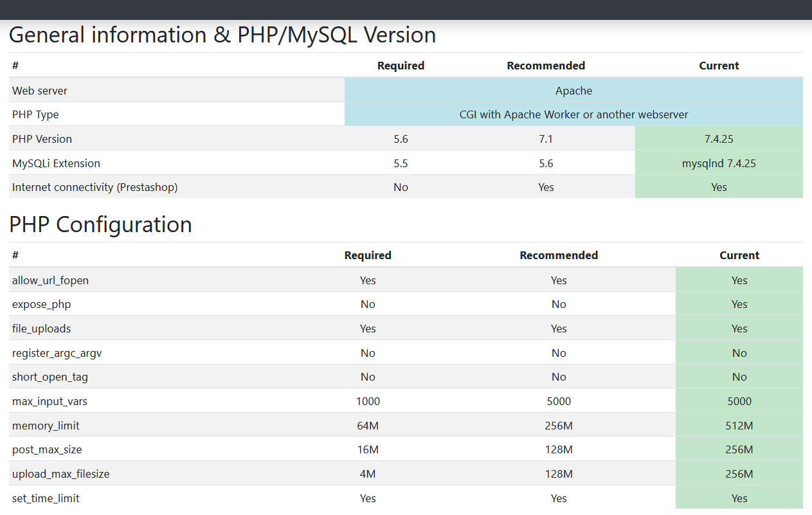Click the "Internet connectivity (Prestashop)" row label
Viewport: 812px width, 515px height.
(x=95, y=187)
